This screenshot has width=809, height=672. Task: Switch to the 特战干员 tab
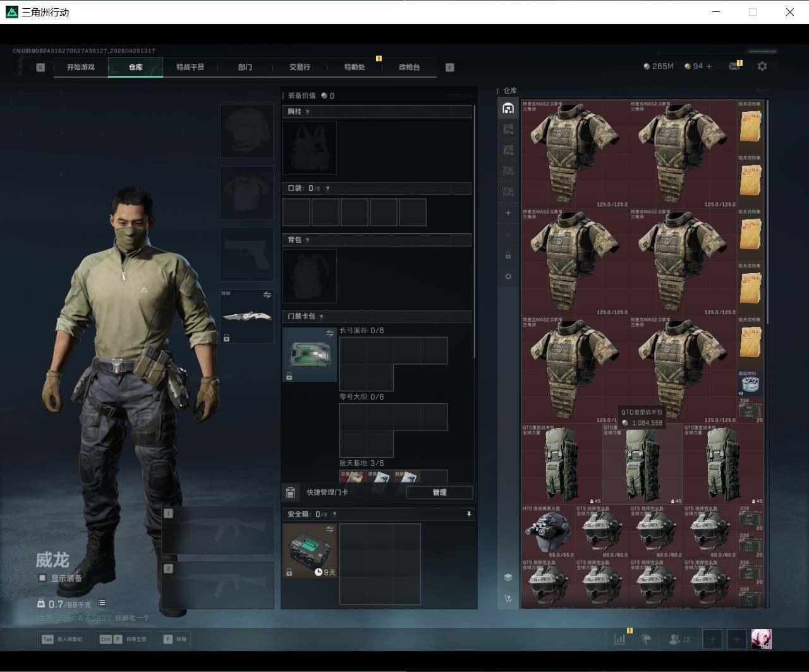pos(190,67)
